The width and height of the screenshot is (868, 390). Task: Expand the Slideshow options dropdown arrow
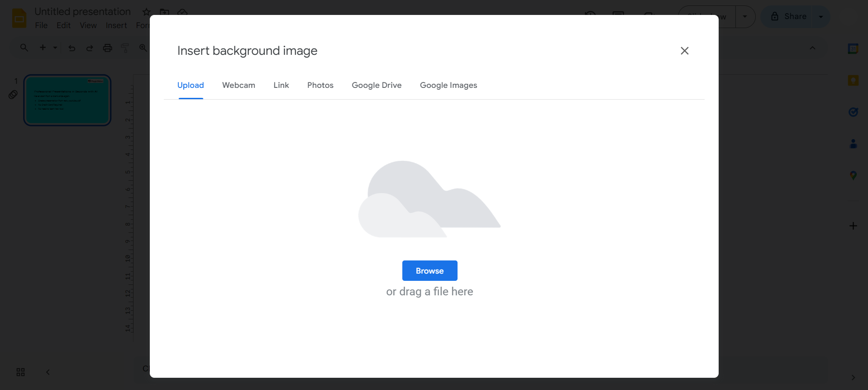pyautogui.click(x=745, y=17)
